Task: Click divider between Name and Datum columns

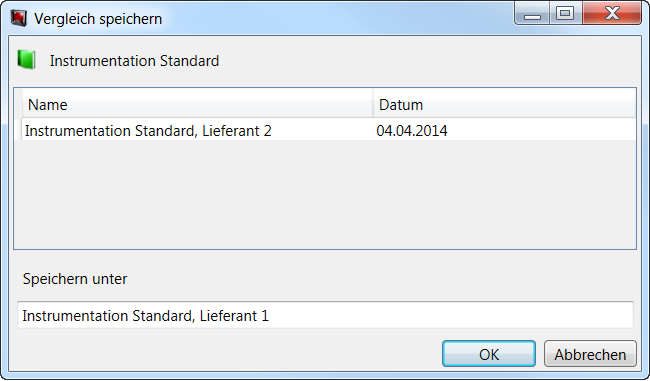Action: coord(373,104)
